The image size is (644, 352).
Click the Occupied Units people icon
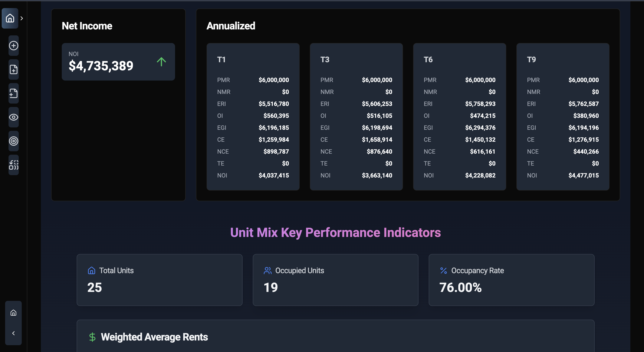267,270
